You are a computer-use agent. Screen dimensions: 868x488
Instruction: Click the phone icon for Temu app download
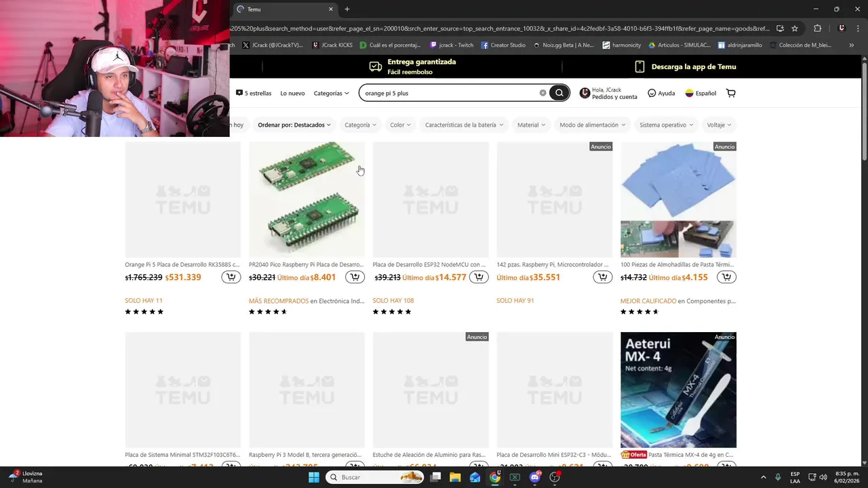pos(639,66)
